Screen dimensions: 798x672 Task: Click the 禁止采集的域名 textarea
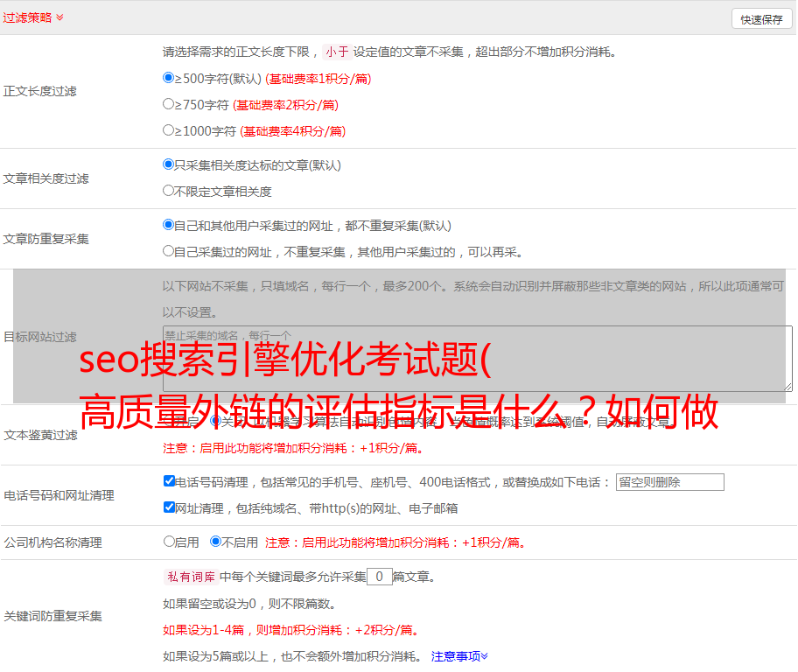478,359
